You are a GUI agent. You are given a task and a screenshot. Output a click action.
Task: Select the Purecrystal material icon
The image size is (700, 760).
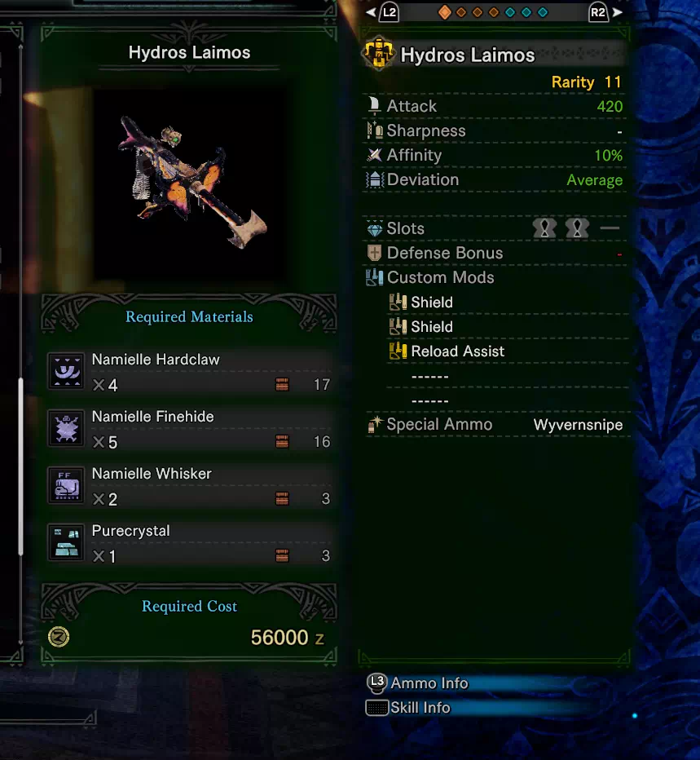pos(66,542)
